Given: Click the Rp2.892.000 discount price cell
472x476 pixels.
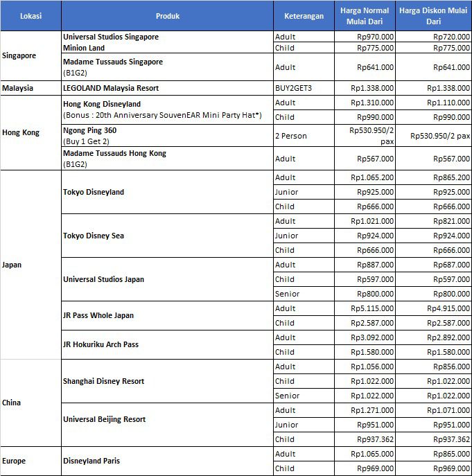Looking at the screenshot, I should (433, 337).
